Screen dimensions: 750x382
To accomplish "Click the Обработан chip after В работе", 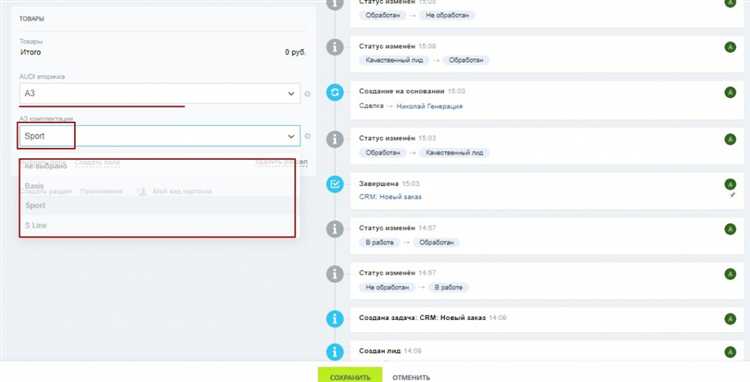I will [436, 243].
